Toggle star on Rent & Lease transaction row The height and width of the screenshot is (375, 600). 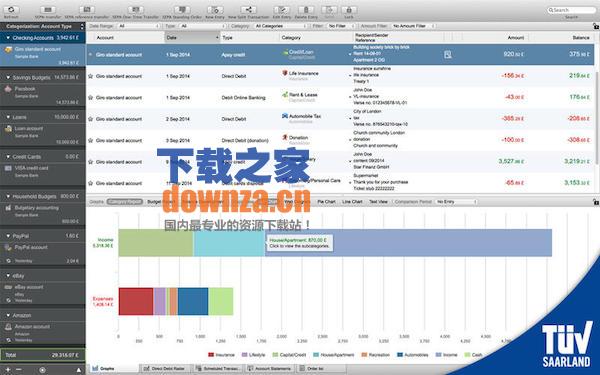coord(91,98)
